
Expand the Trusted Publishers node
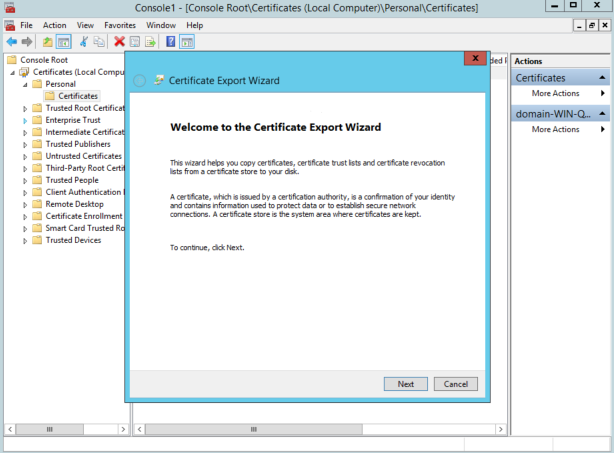click(25, 144)
